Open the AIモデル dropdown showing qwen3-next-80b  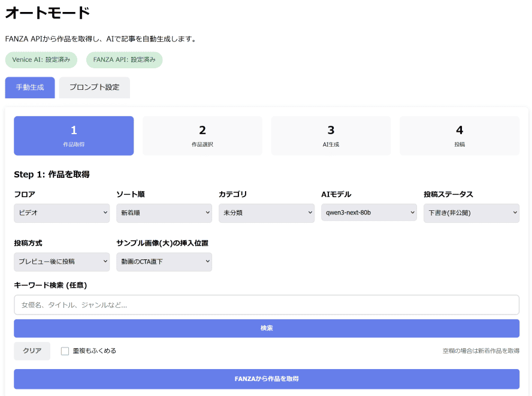369,213
